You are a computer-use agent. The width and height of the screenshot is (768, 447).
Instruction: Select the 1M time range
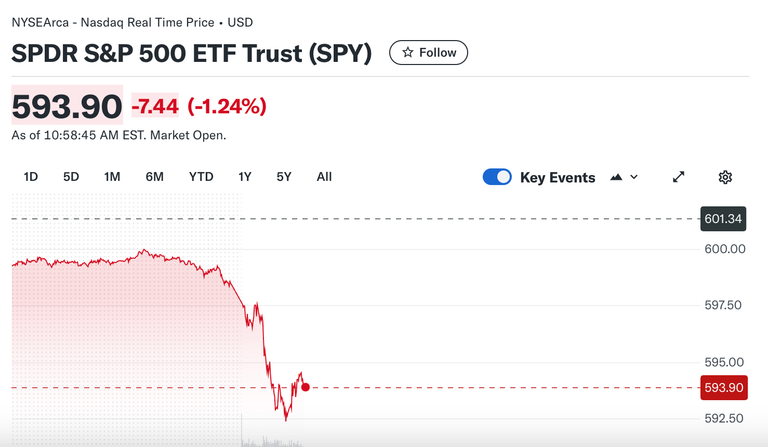pyautogui.click(x=112, y=177)
